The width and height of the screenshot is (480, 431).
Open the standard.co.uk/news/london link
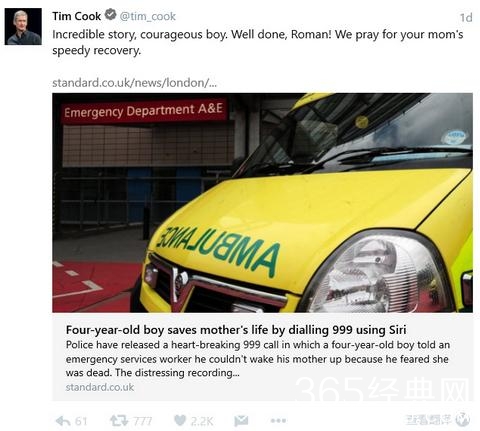(x=134, y=83)
